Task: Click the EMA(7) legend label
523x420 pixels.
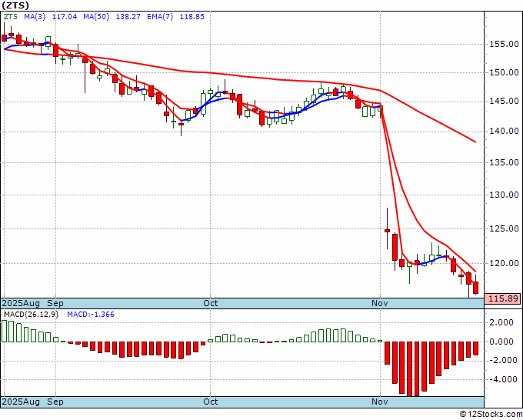Action: (160, 17)
